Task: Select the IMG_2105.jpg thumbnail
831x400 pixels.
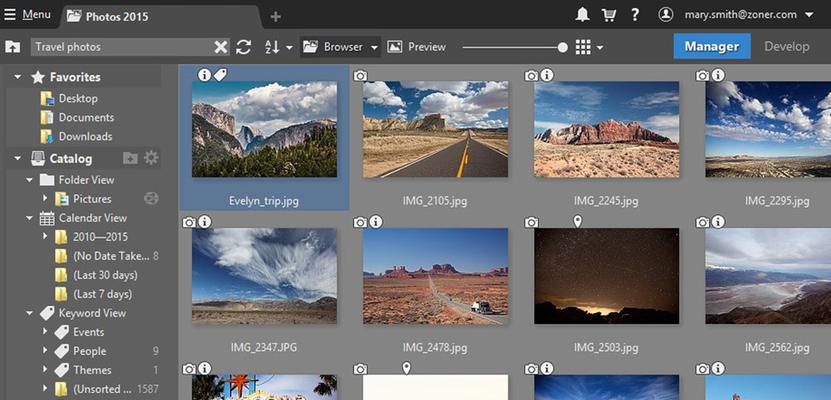Action: [435, 129]
